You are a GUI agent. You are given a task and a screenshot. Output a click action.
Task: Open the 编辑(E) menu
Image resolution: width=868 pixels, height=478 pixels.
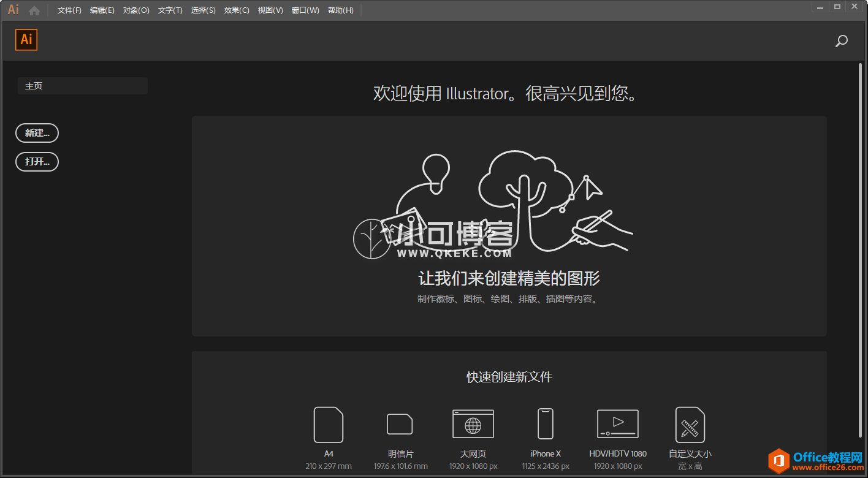(x=102, y=10)
